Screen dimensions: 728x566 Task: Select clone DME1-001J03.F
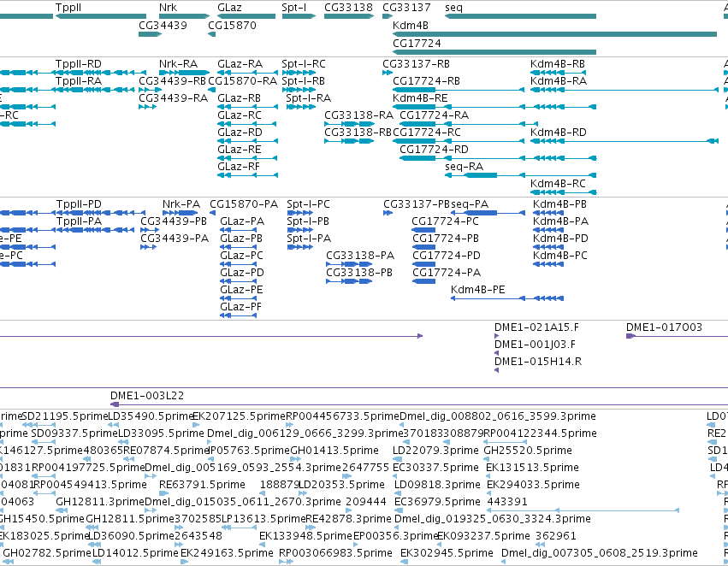pyautogui.click(x=535, y=345)
